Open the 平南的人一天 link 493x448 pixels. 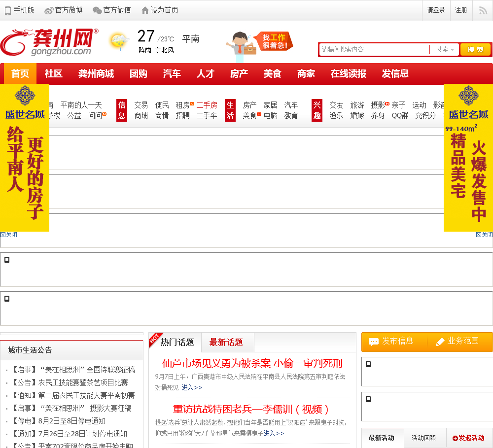click(81, 105)
